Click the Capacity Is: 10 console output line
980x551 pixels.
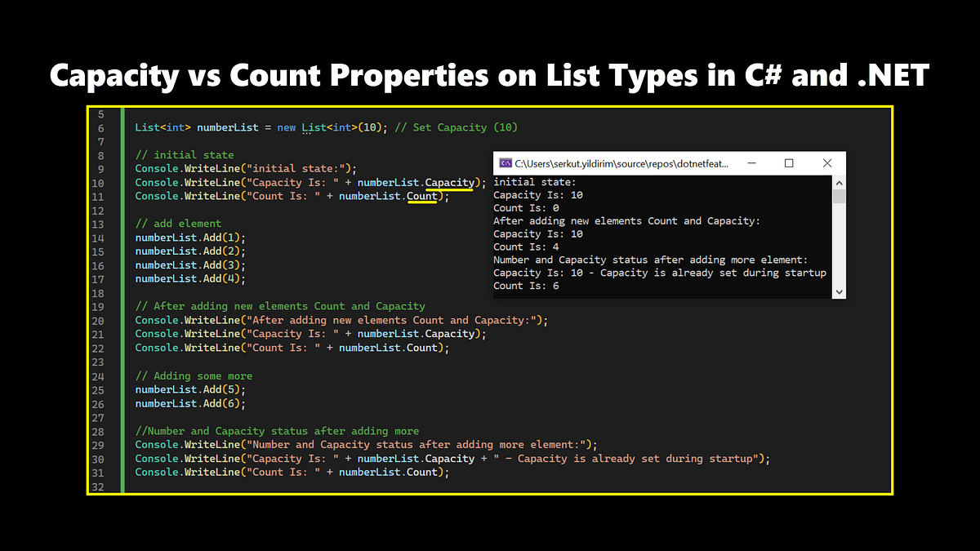(537, 194)
